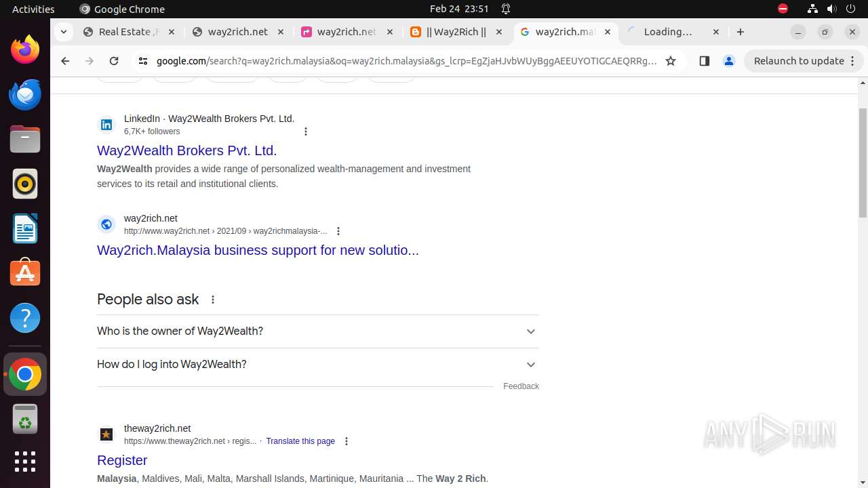The image size is (868, 488).
Task: Open the Trash dock icon
Action: tap(25, 419)
